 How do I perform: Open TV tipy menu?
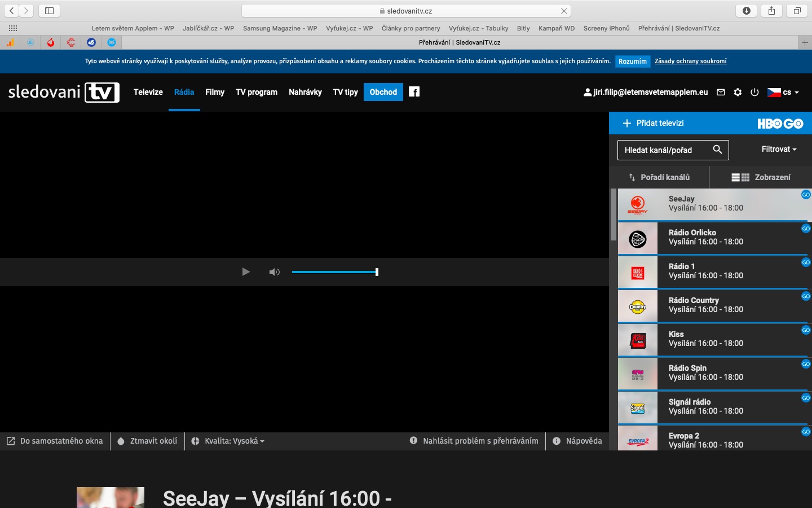point(346,92)
